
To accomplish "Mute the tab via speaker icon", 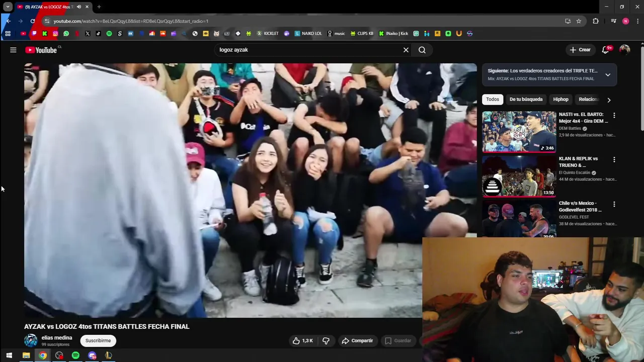I will 79,7.
